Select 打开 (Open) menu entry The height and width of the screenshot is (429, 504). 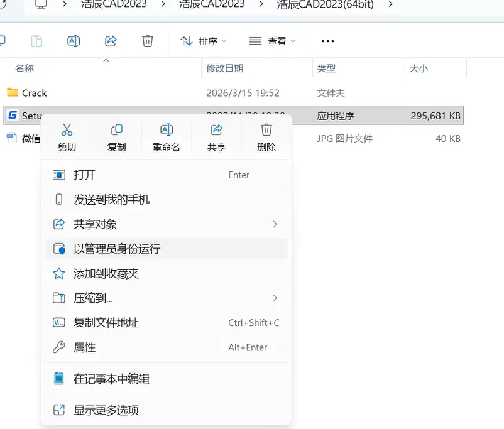pos(167,175)
